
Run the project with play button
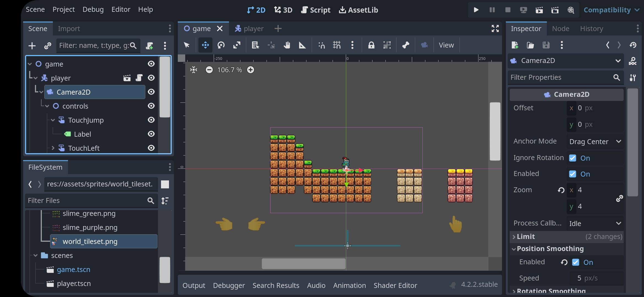pos(476,10)
